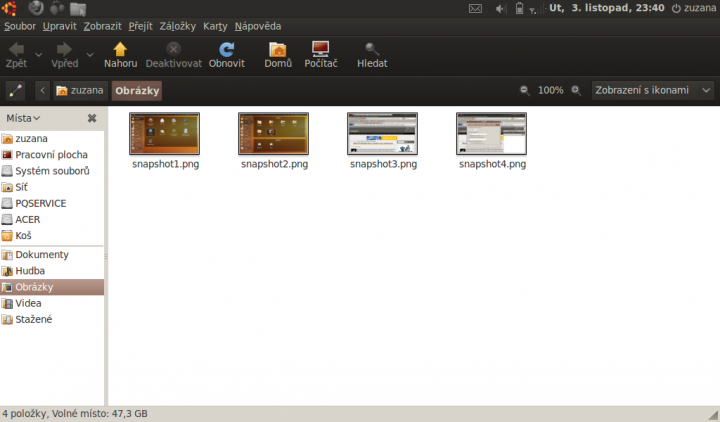Open the Záložky menu
Viewport: 720px width, 422px height.
coord(178,26)
